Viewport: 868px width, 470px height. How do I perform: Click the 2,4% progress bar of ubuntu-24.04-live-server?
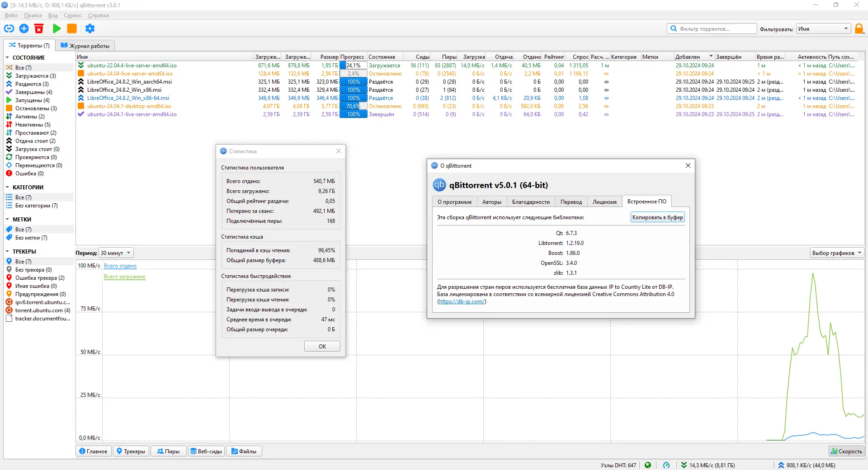(x=354, y=74)
